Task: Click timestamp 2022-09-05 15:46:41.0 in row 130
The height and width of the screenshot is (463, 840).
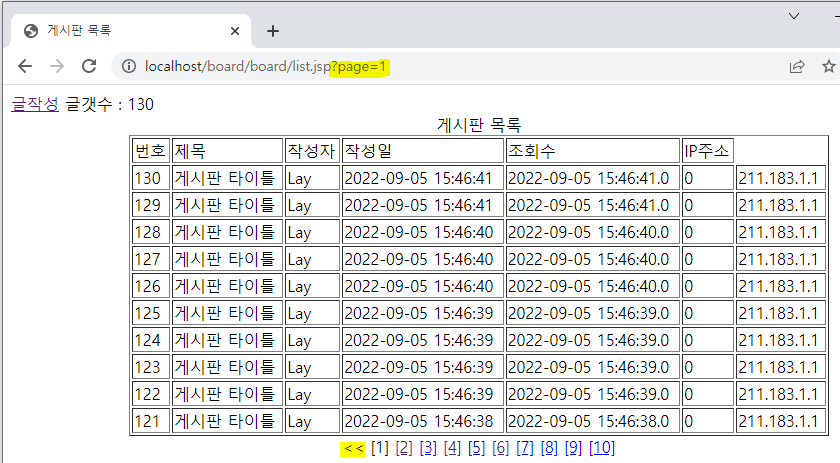Action: [592, 178]
